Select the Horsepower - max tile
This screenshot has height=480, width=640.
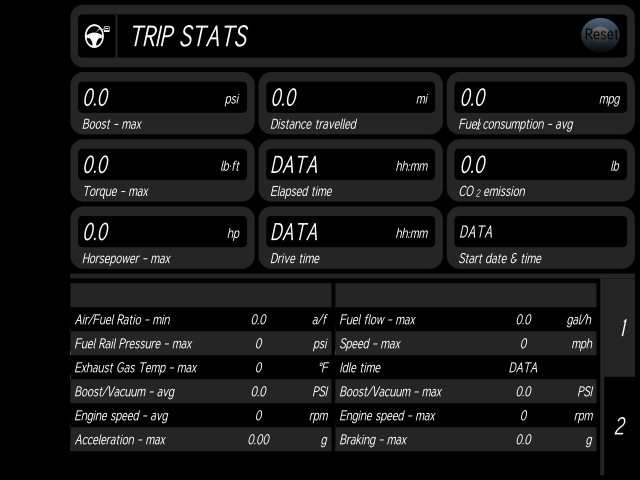[162, 238]
